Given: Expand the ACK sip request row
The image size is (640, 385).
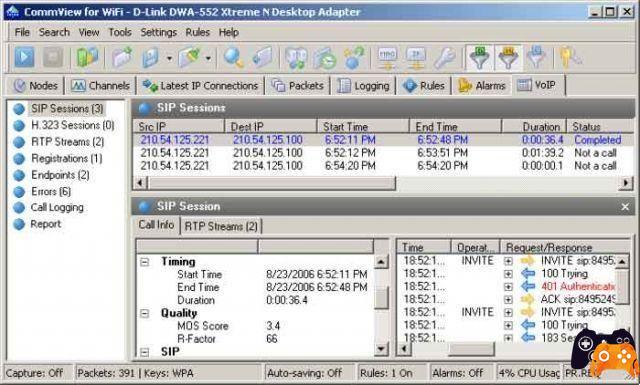Looking at the screenshot, I should (508, 300).
